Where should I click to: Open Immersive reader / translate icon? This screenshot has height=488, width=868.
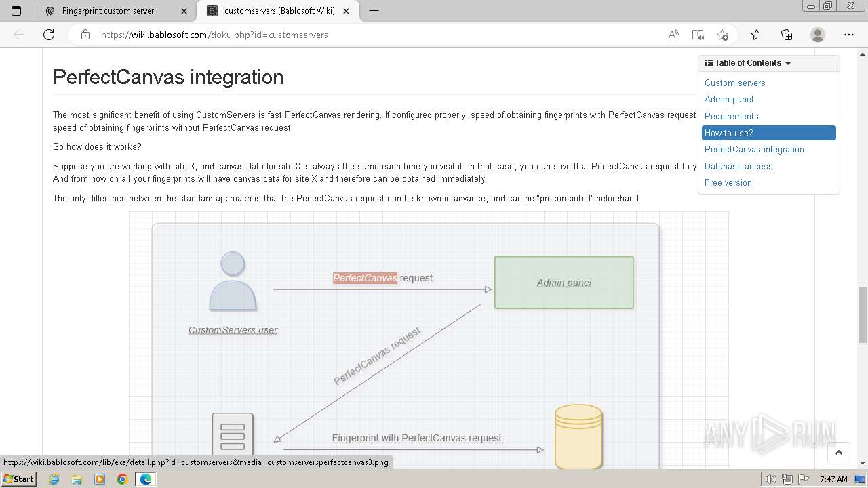(698, 35)
